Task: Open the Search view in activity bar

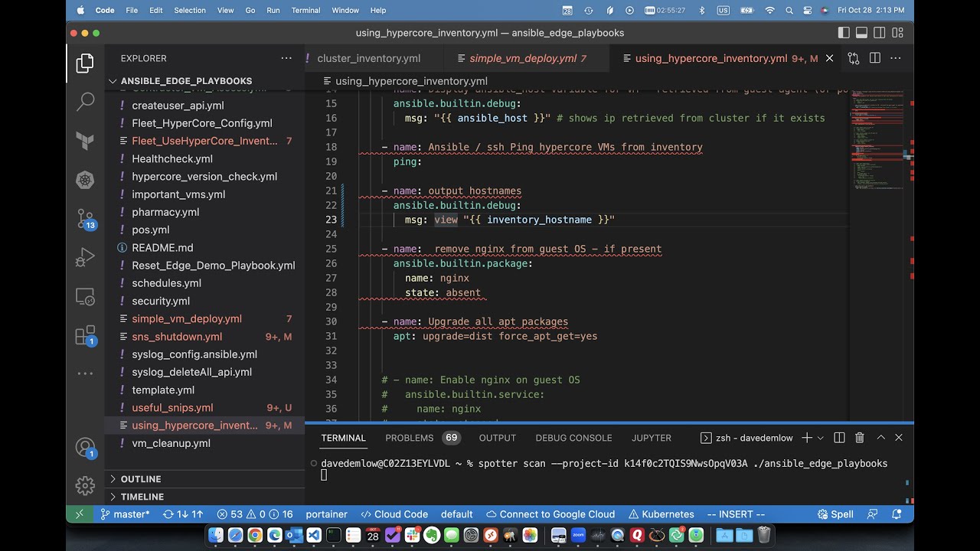Action: point(85,101)
